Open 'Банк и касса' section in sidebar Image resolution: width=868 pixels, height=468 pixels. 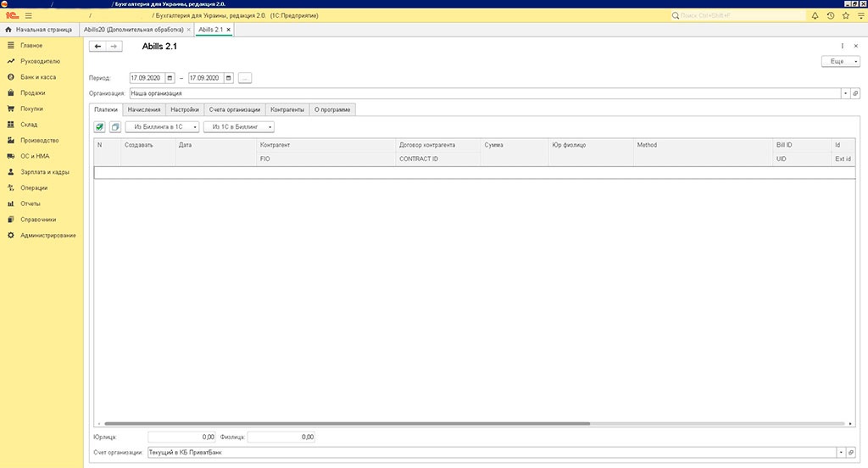tap(38, 77)
